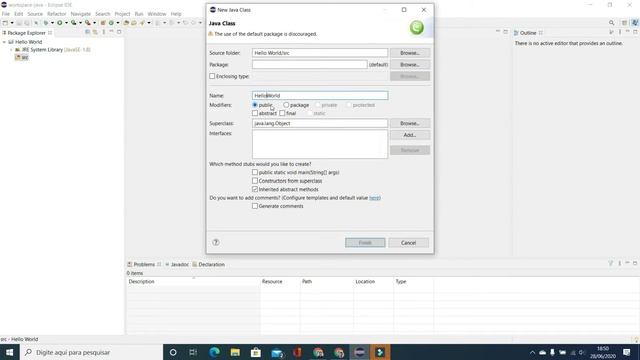Click the New Java Class toolbar icon

pyautogui.click(x=111, y=23)
